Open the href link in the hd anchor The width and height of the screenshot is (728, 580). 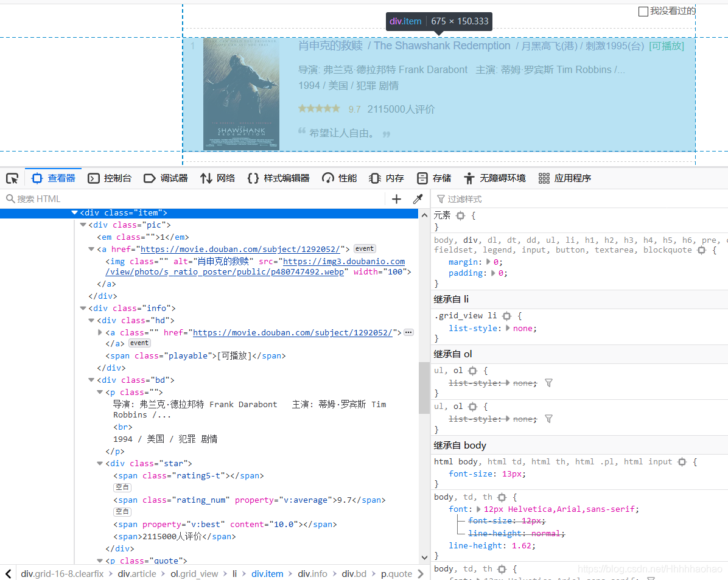click(293, 333)
